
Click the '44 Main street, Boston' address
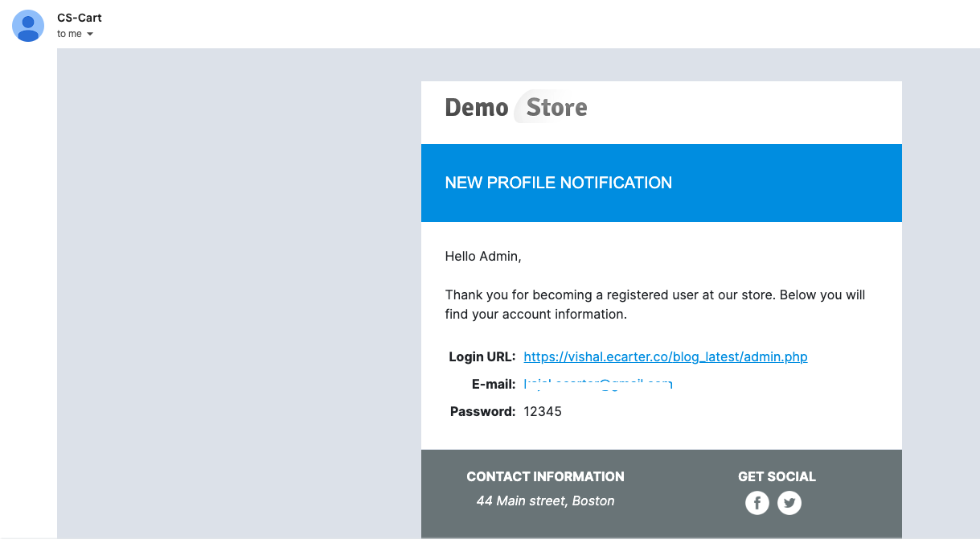coord(545,501)
